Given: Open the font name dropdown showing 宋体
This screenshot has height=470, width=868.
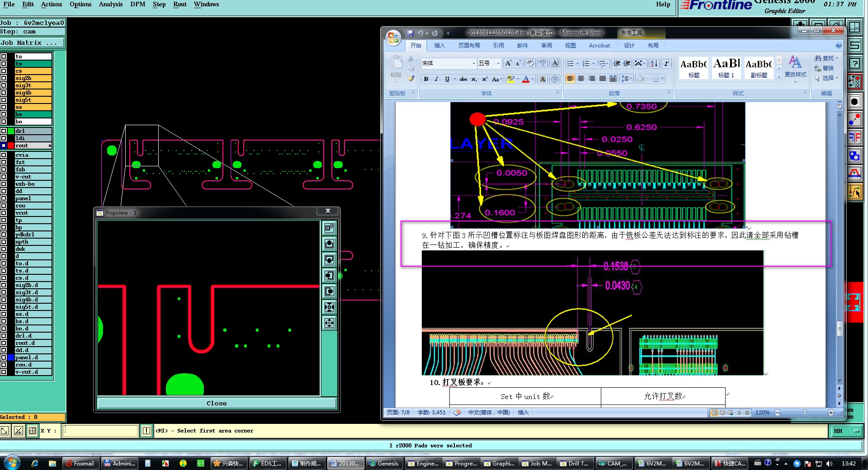Looking at the screenshot, I should (x=473, y=64).
